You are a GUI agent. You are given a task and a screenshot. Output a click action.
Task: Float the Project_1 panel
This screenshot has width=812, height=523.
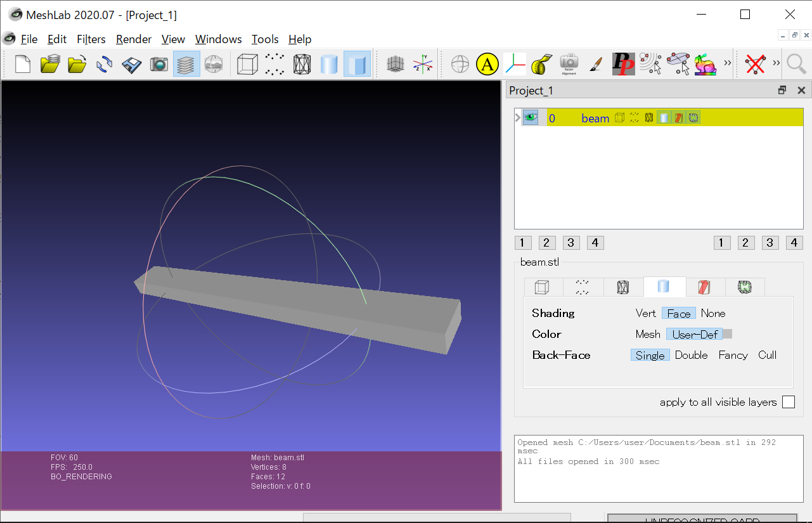click(x=782, y=91)
